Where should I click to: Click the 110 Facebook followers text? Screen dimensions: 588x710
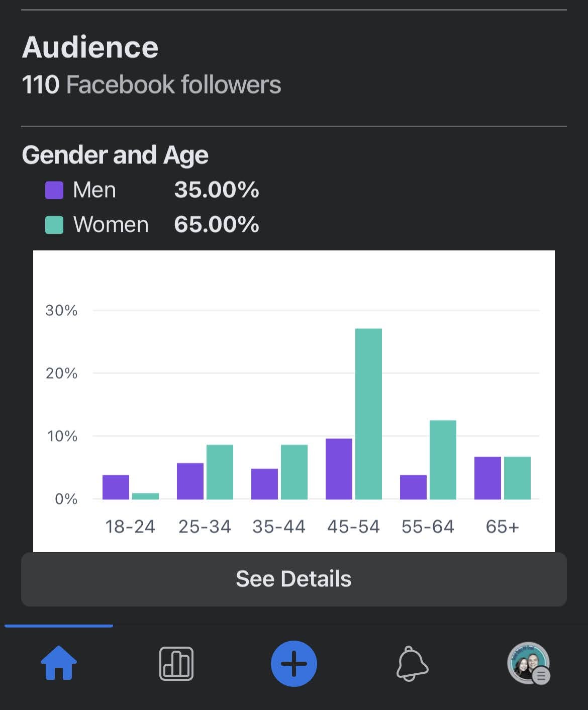pyautogui.click(x=151, y=84)
